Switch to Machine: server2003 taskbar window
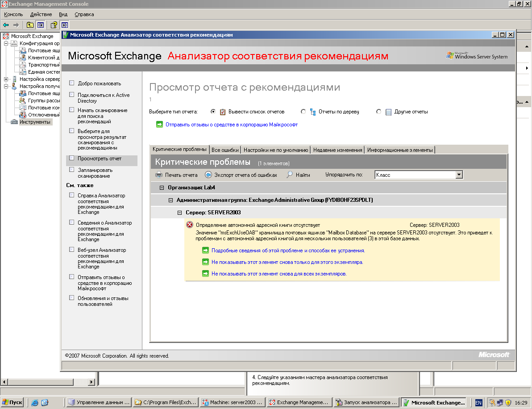532x409 pixels. (232, 403)
